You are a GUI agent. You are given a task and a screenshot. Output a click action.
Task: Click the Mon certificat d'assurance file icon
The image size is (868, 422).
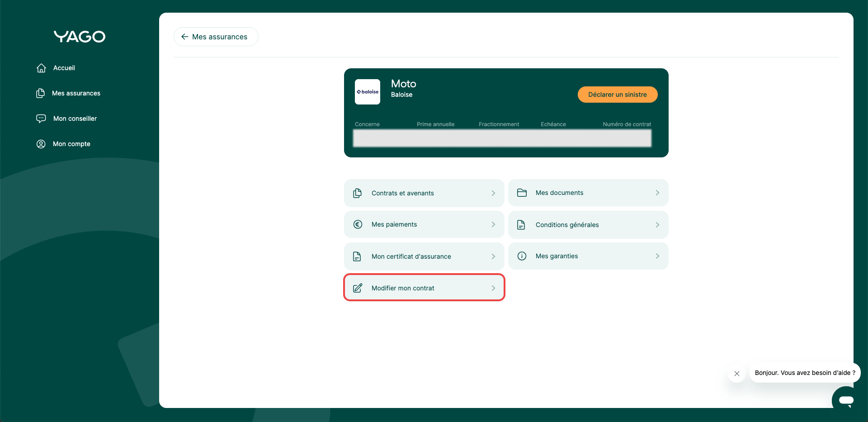[x=357, y=256]
